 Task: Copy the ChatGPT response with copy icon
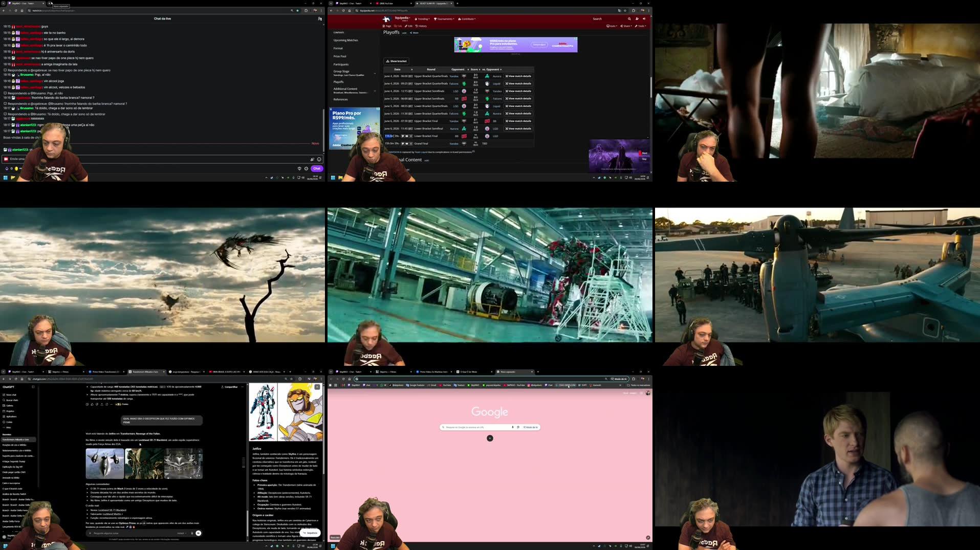coord(88,404)
